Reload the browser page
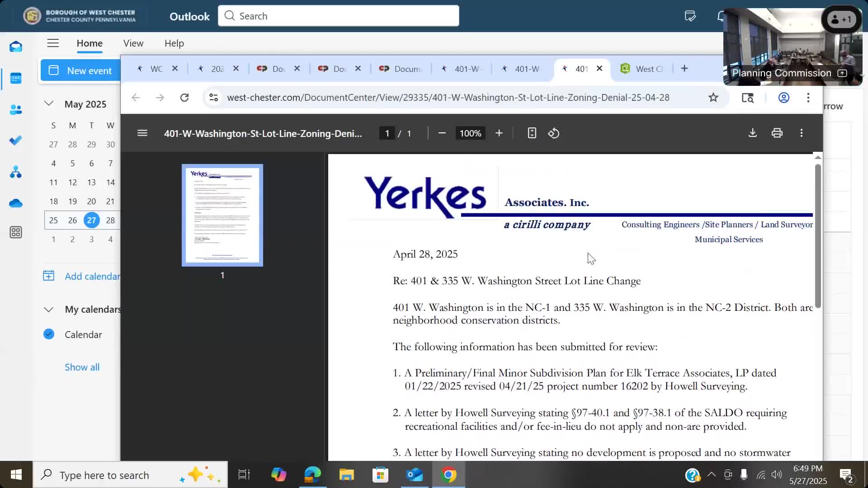This screenshot has height=488, width=868. click(x=184, y=98)
